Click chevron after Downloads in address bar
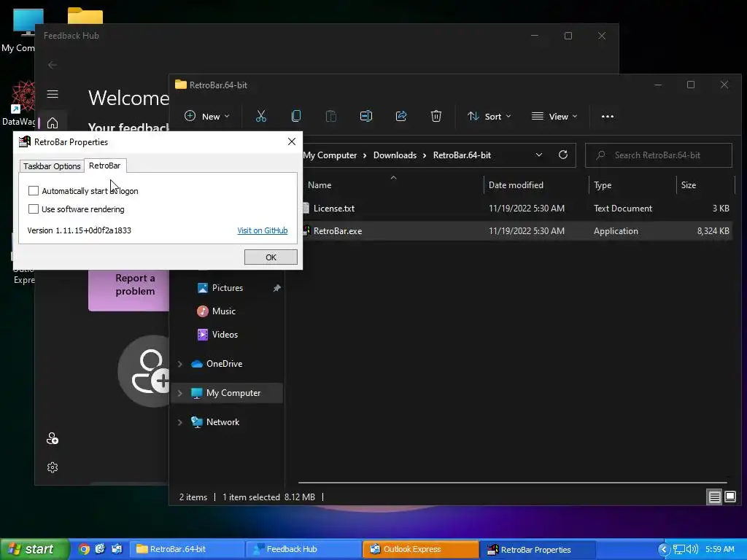This screenshot has width=747, height=560. tap(425, 155)
